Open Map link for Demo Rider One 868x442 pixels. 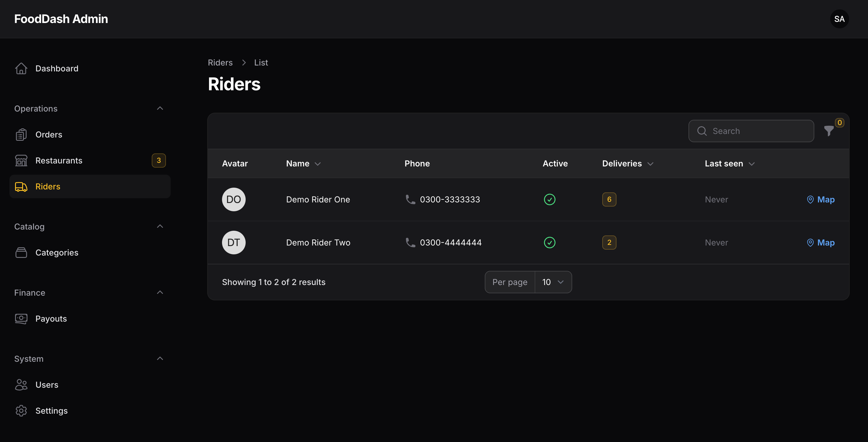coord(820,199)
